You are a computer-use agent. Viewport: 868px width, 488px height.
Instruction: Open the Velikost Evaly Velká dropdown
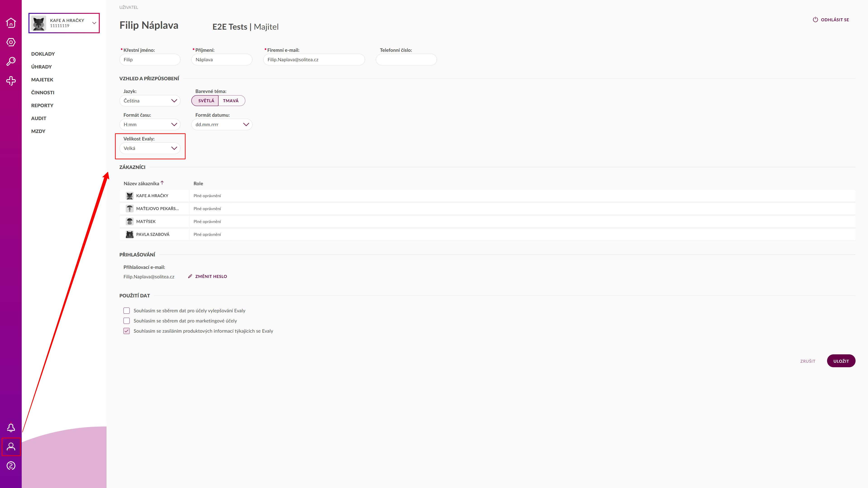pos(150,148)
